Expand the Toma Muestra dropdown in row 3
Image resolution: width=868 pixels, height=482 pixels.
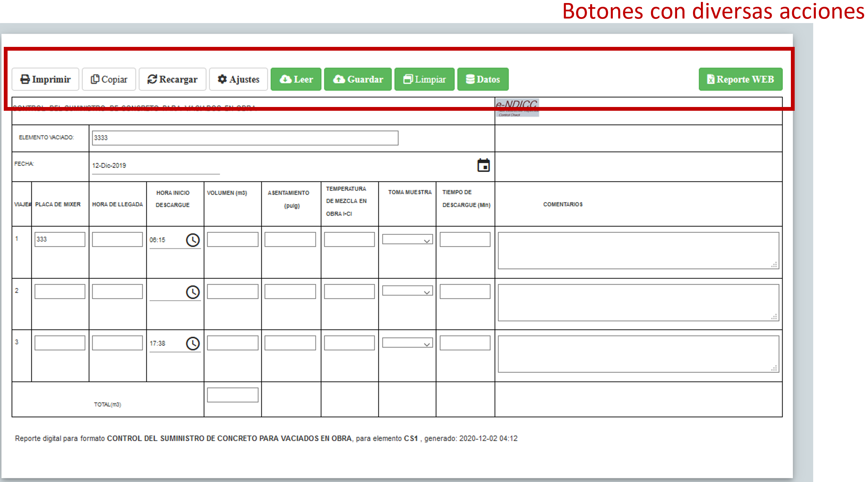(407, 343)
